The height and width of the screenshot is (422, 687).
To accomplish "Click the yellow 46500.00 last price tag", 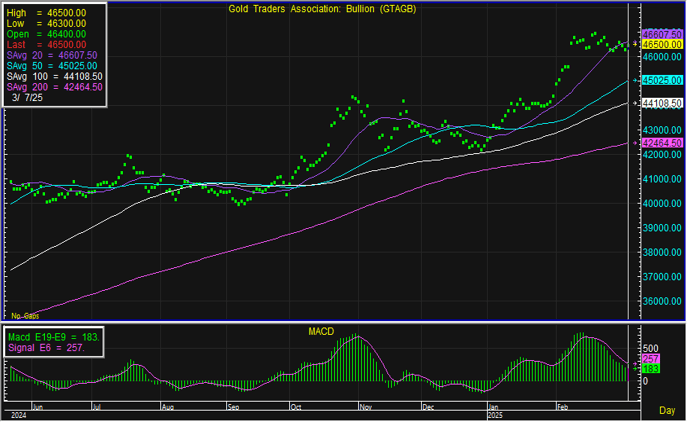I will pos(662,45).
